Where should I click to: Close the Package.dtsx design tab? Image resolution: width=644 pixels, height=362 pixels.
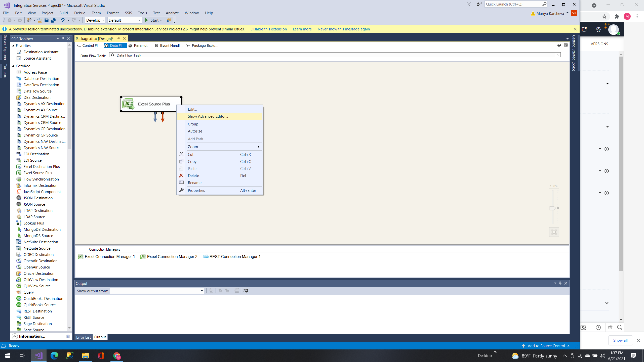(x=124, y=38)
